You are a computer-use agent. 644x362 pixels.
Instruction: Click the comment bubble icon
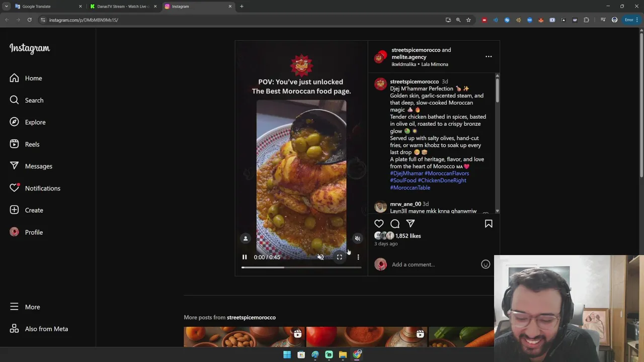tap(395, 224)
